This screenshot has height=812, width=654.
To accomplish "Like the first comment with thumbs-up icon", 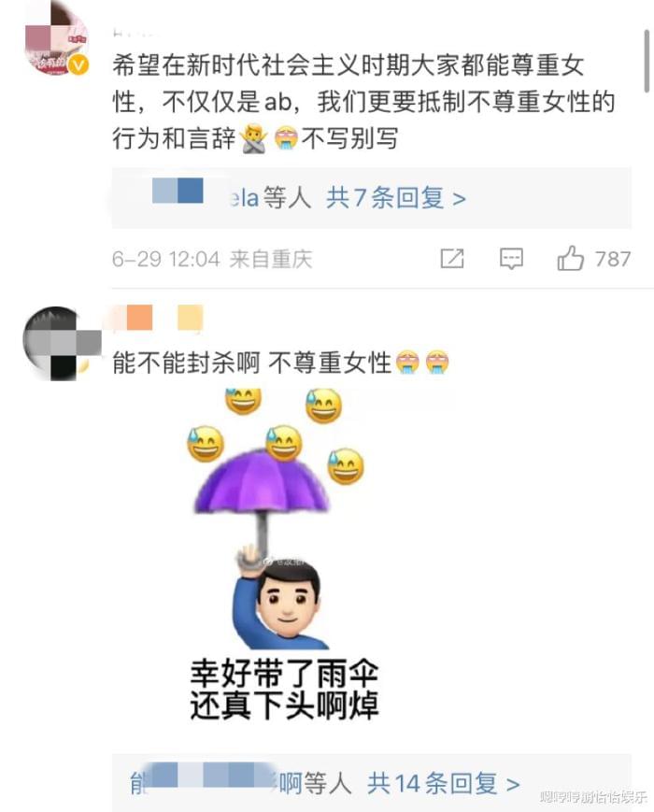I will click(570, 258).
